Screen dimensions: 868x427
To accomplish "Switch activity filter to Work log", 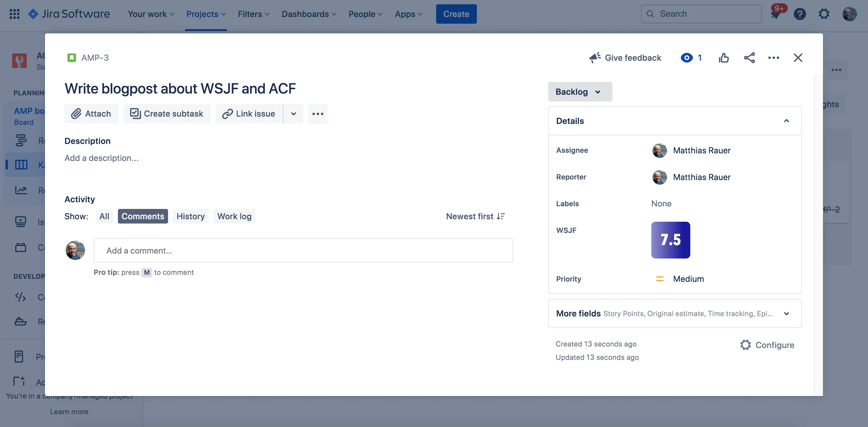I will tap(234, 216).
